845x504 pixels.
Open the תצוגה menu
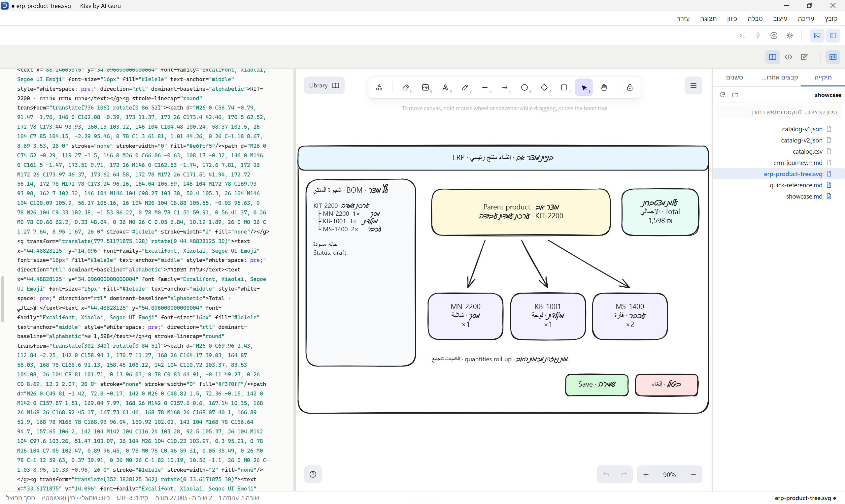tap(708, 19)
